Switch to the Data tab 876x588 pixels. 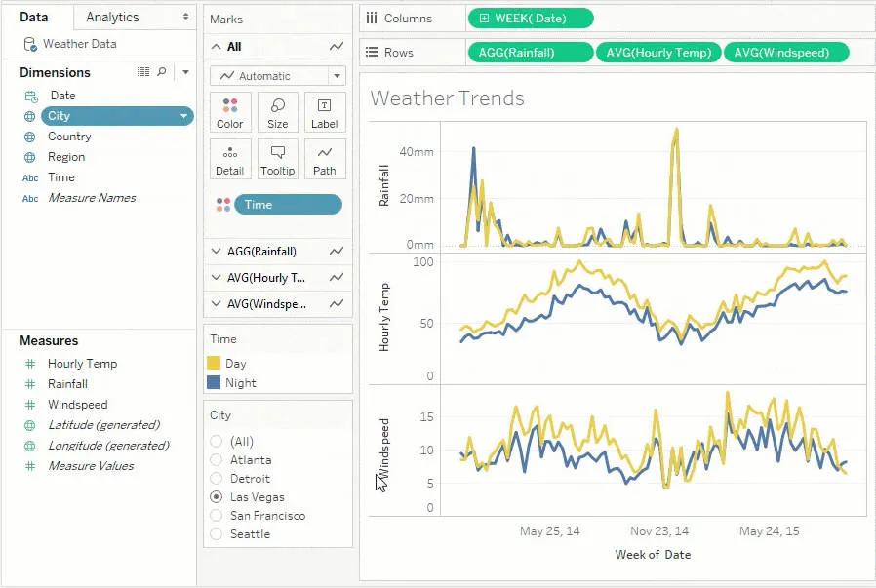[x=34, y=18]
